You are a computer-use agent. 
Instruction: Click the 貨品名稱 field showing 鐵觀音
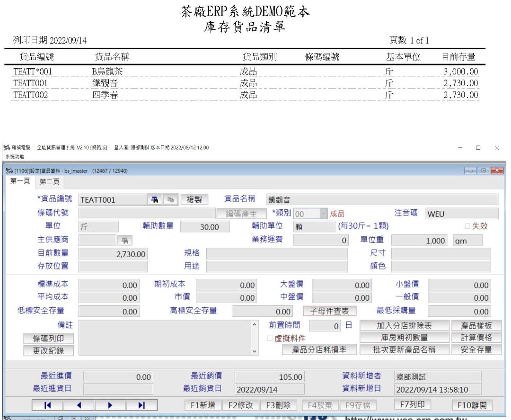point(382,199)
